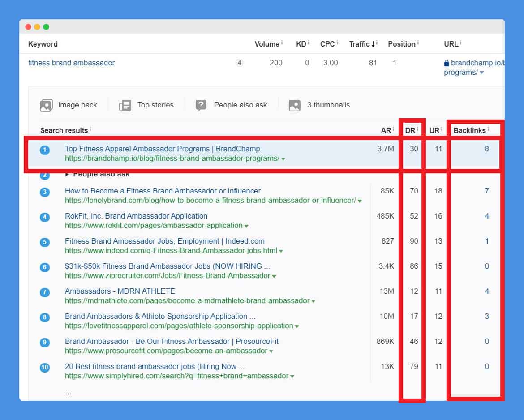Click the backlinks count 3 for lovefitnessapparel

[x=487, y=316]
